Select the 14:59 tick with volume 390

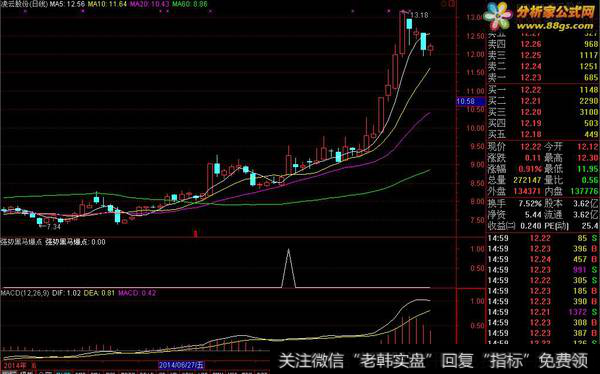click(543, 301)
